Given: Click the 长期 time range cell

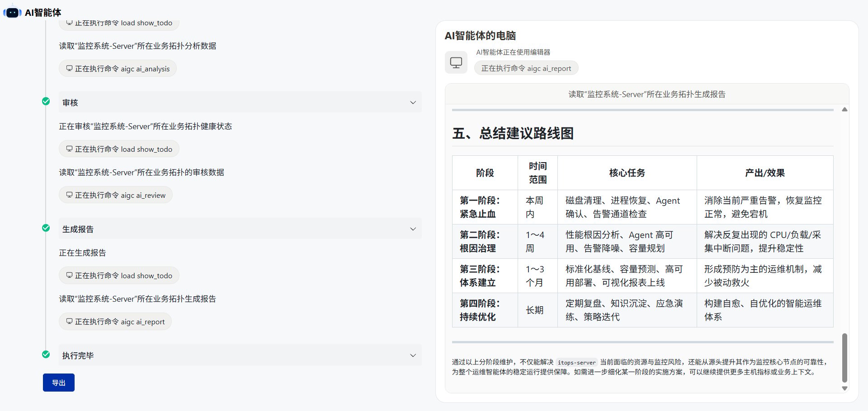Looking at the screenshot, I should (x=538, y=310).
